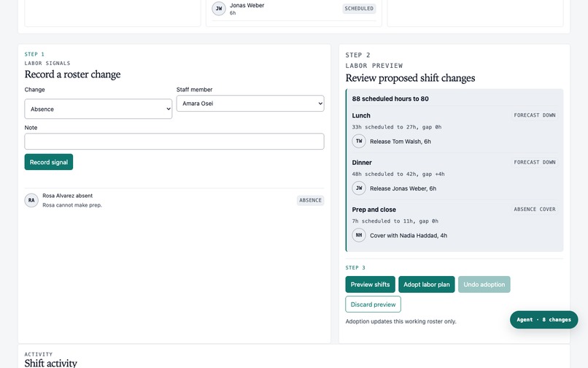The width and height of the screenshot is (588, 368).
Task: Click the NH avatar beside Nadia Haddad cover
Action: point(359,235)
